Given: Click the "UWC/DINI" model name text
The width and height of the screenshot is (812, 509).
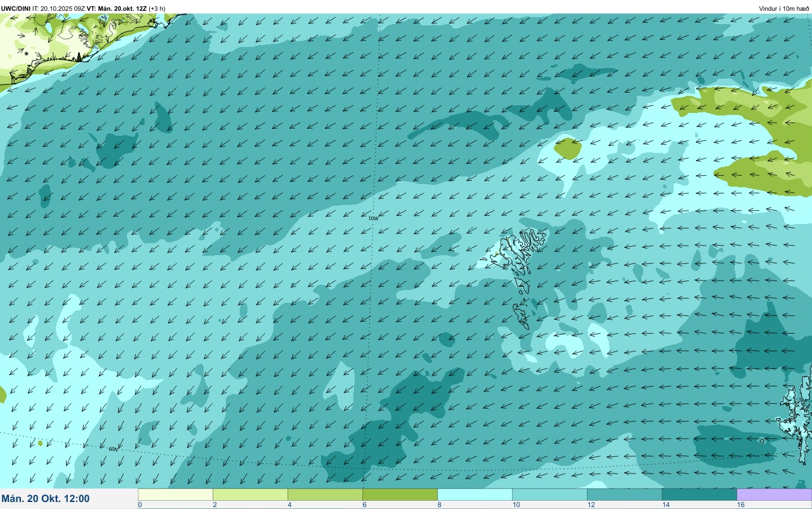Looking at the screenshot, I should point(16,8).
